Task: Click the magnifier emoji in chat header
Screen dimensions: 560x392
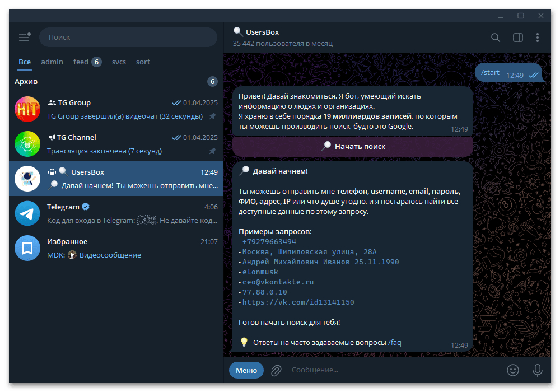Action: point(238,32)
